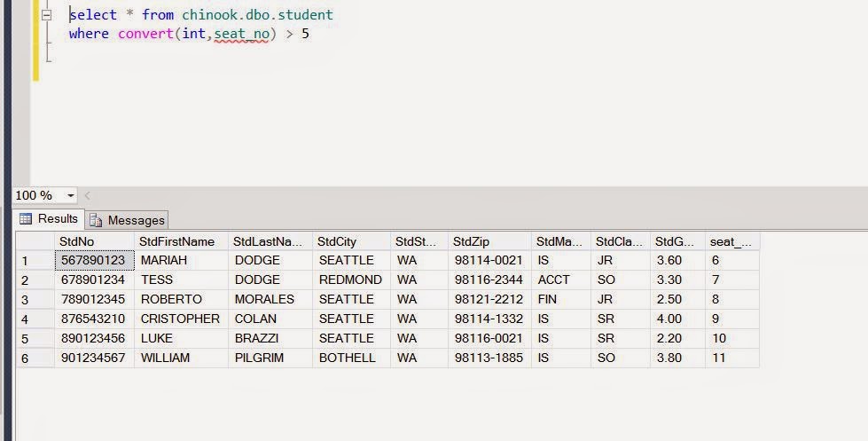This screenshot has height=441, width=868.
Task: Select the StdLastNa... column header
Action: [x=270, y=241]
